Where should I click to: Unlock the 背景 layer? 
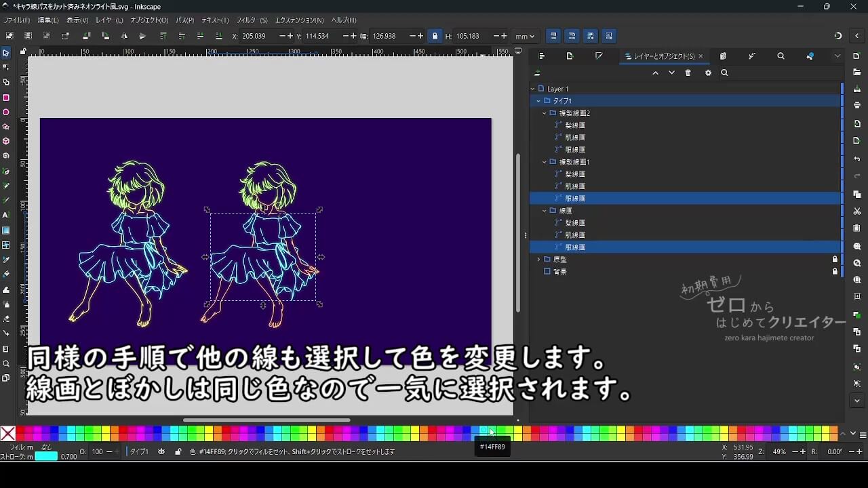coord(835,271)
